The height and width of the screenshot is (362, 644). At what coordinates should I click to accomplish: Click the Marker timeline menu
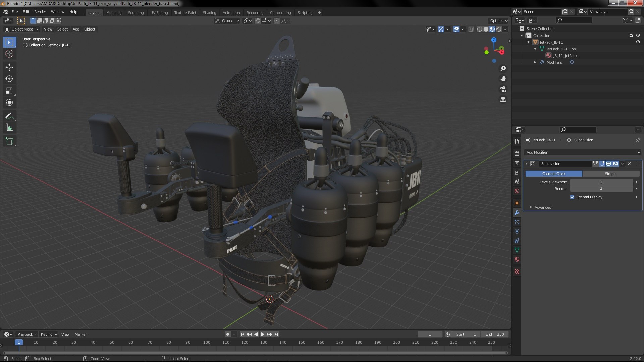pyautogui.click(x=80, y=334)
